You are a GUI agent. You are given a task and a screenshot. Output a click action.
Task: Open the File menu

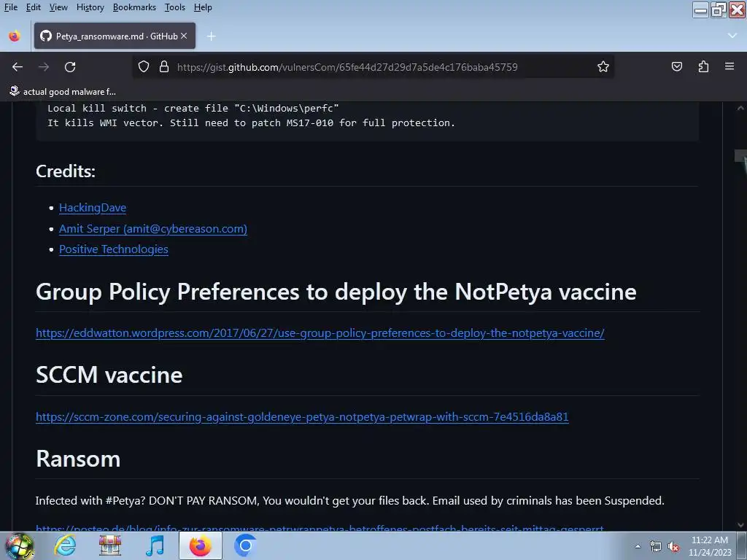pyautogui.click(x=11, y=7)
